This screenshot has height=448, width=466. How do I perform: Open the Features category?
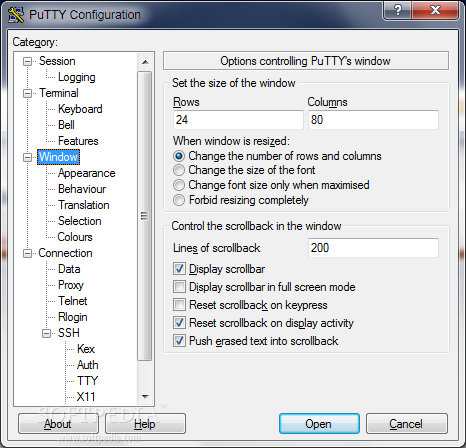click(x=78, y=141)
